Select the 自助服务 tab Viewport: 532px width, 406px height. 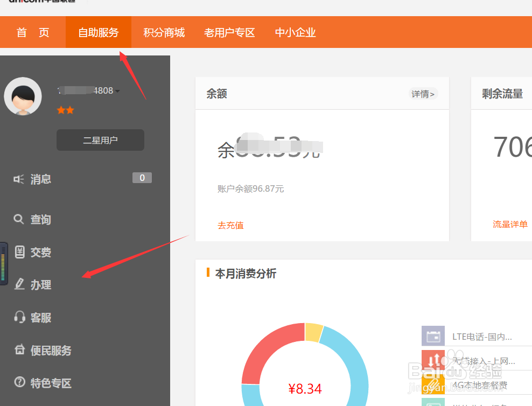pyautogui.click(x=99, y=32)
